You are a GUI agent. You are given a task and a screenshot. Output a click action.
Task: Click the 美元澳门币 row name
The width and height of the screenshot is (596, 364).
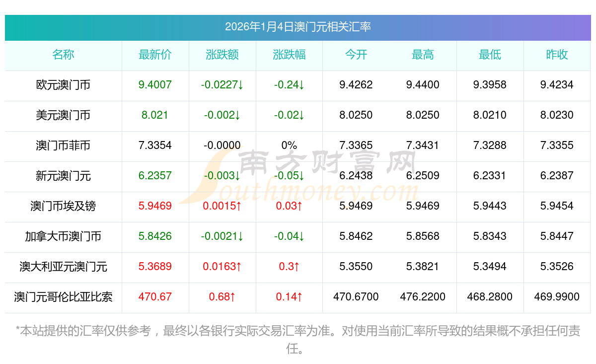63,116
